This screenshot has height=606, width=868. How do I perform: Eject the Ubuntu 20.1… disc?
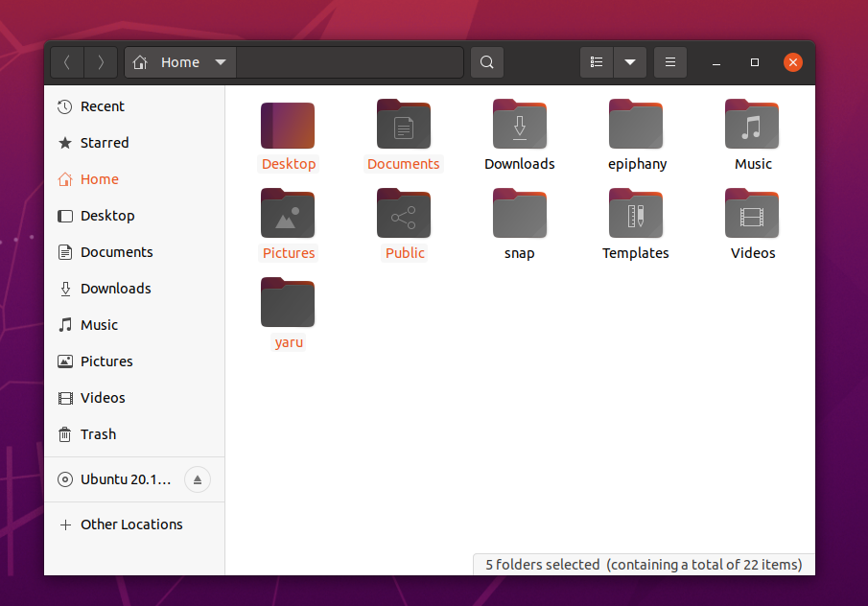point(198,479)
